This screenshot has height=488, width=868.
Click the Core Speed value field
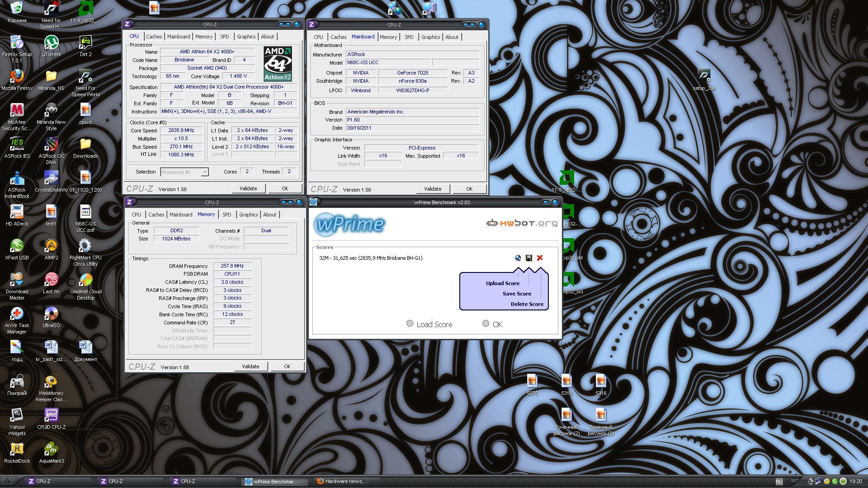[x=181, y=130]
